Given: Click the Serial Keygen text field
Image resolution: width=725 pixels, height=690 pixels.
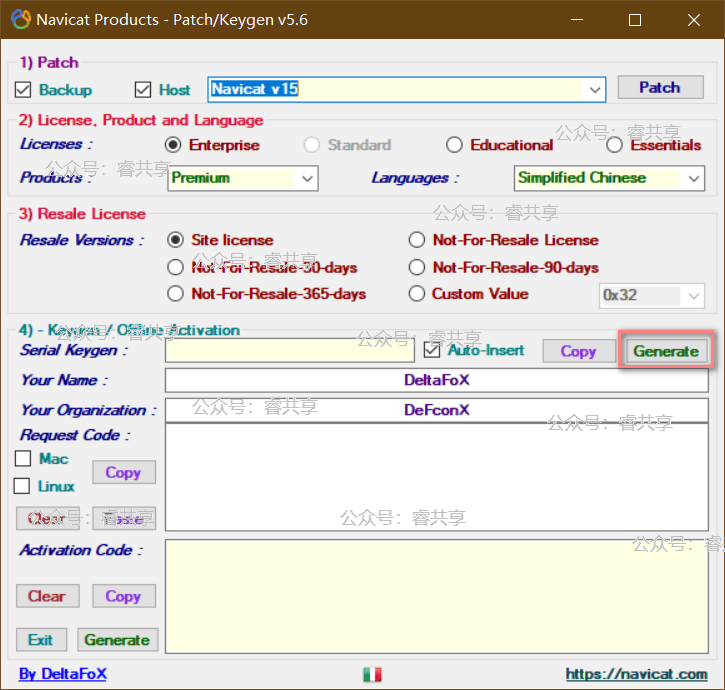Looking at the screenshot, I should 289,350.
